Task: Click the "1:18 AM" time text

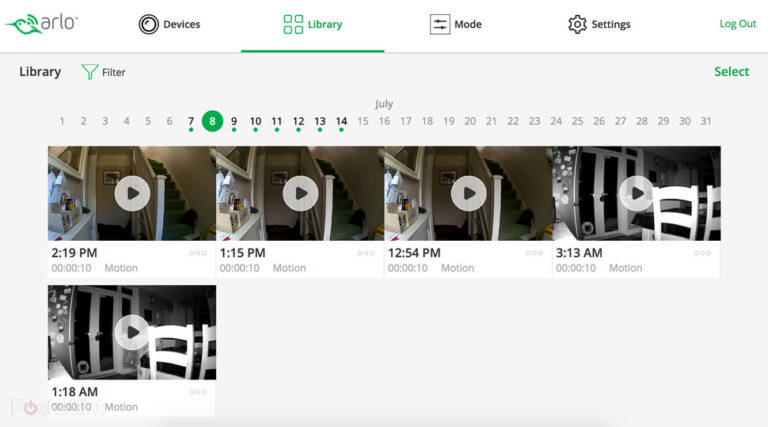Action: coord(74,392)
